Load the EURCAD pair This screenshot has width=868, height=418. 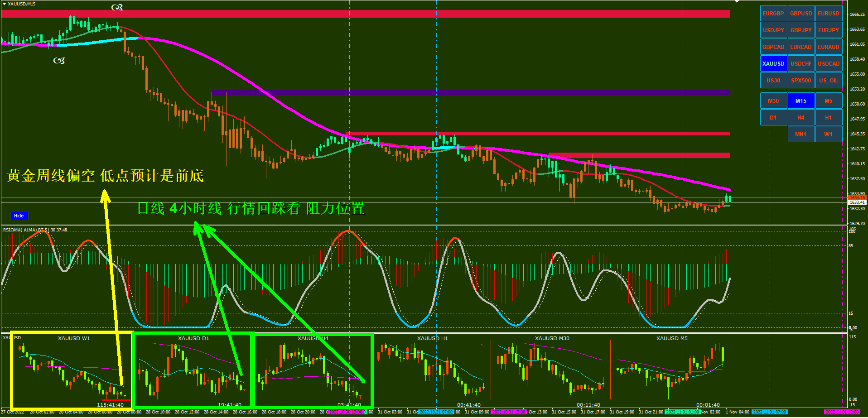coord(801,47)
